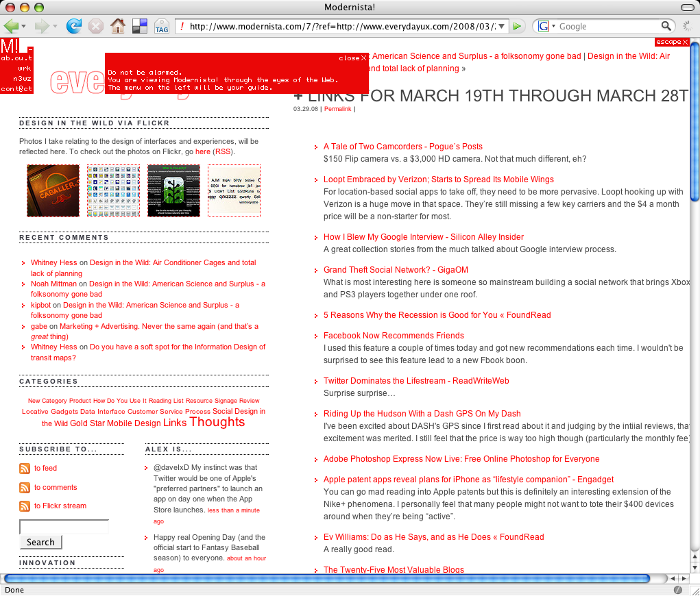Click the RSS icon next to 'to comments'

pyautogui.click(x=25, y=488)
